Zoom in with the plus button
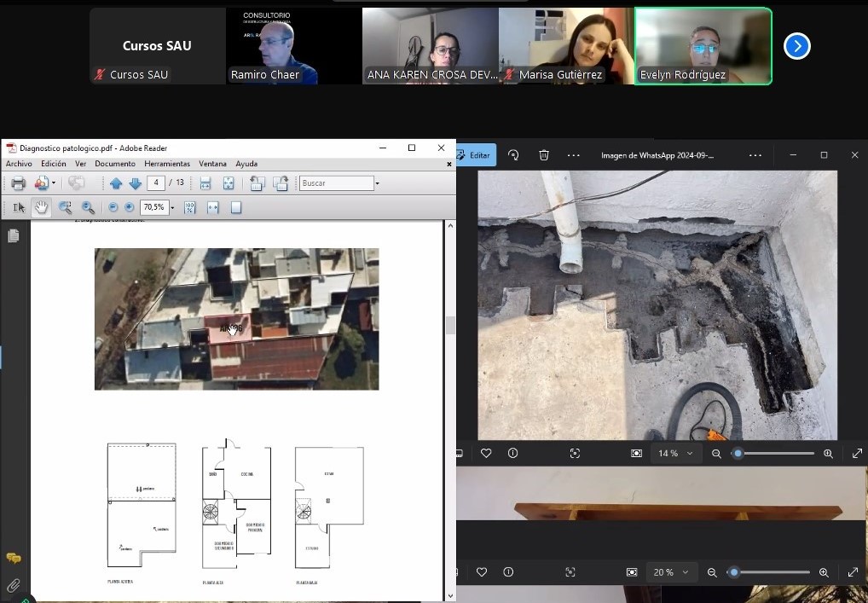The height and width of the screenshot is (603, 868). (x=129, y=207)
